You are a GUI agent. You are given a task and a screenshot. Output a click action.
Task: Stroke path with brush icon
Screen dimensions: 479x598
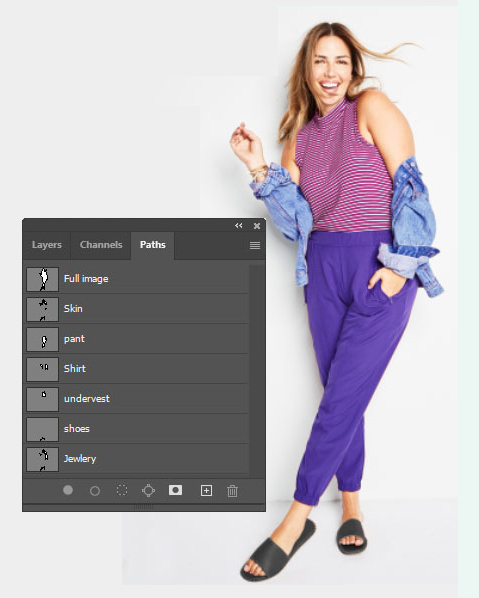(95, 491)
